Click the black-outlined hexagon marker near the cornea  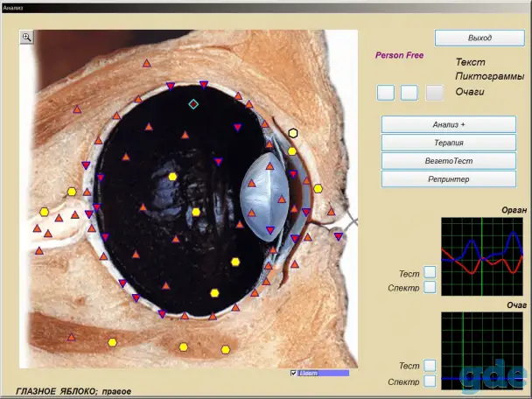[293, 133]
